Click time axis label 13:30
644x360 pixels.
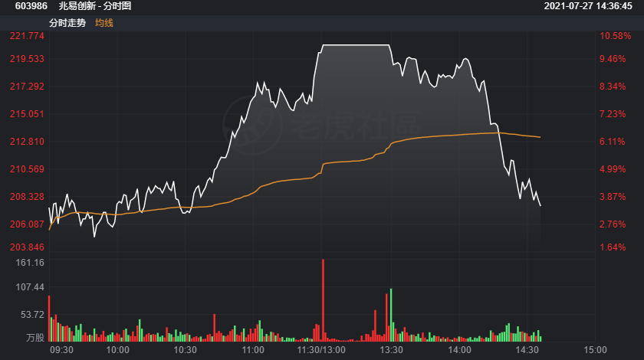point(392,350)
